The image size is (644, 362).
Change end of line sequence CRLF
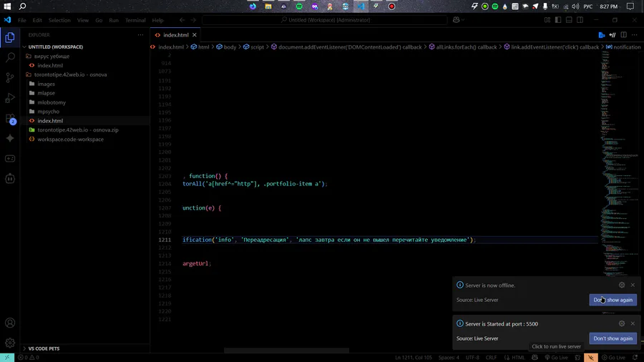[x=491, y=358]
